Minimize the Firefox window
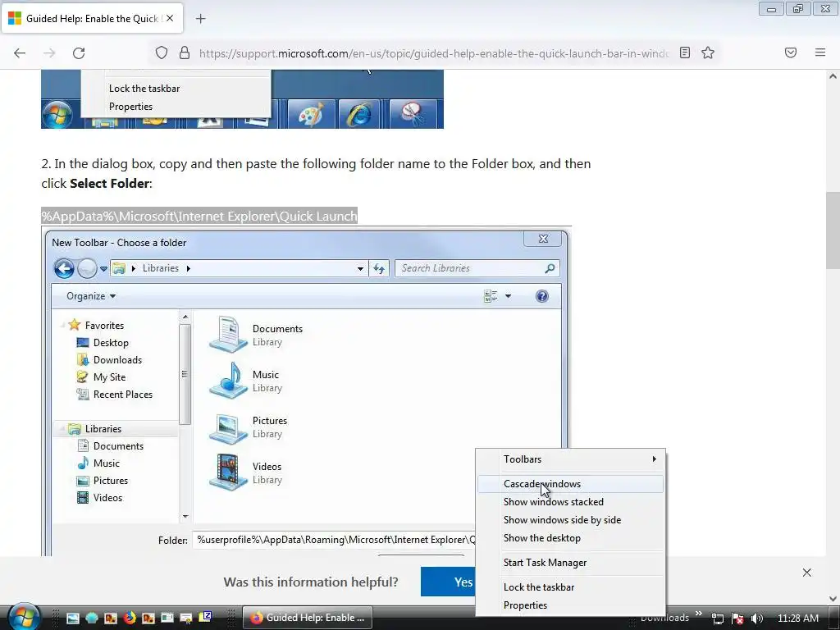840x630 pixels. click(x=771, y=9)
